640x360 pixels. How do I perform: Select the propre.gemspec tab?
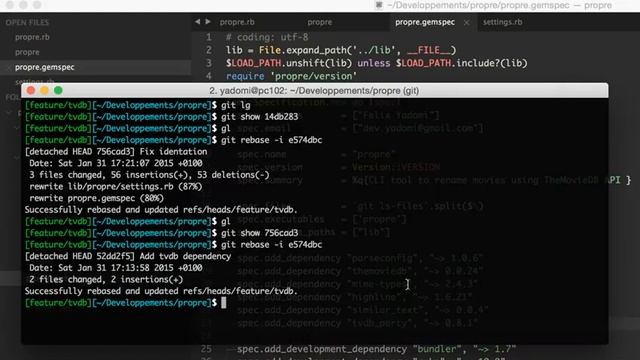click(x=425, y=22)
